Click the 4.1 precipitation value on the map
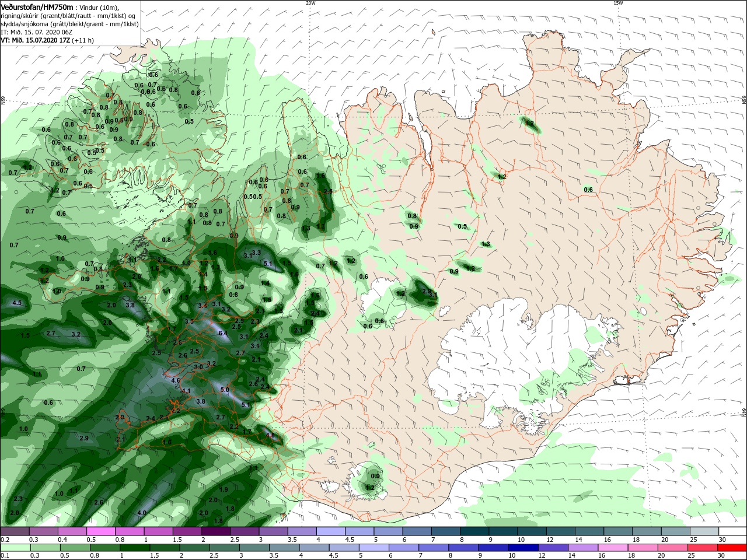Image resolution: width=747 pixels, height=560 pixels. pyautogui.click(x=186, y=390)
